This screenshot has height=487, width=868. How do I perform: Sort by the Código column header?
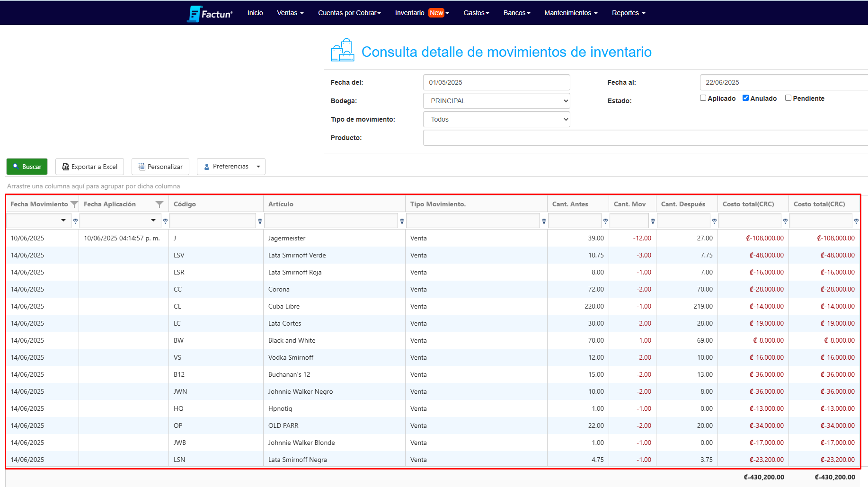point(216,204)
